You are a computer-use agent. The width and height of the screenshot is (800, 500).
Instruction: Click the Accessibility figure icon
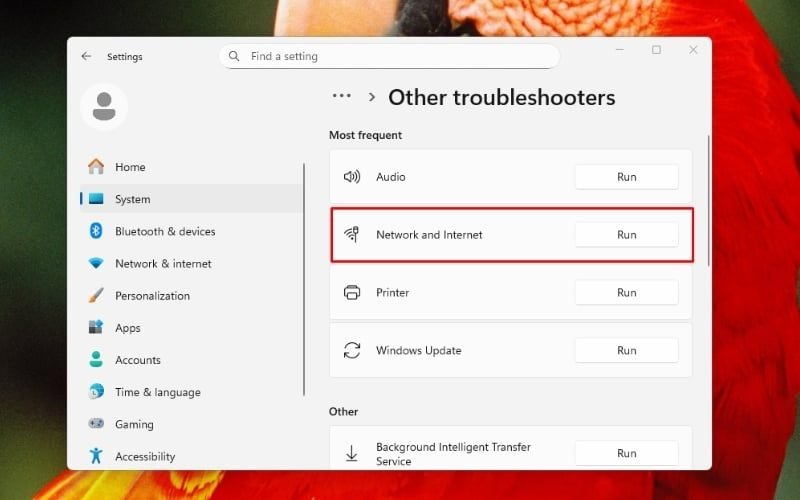pos(96,455)
